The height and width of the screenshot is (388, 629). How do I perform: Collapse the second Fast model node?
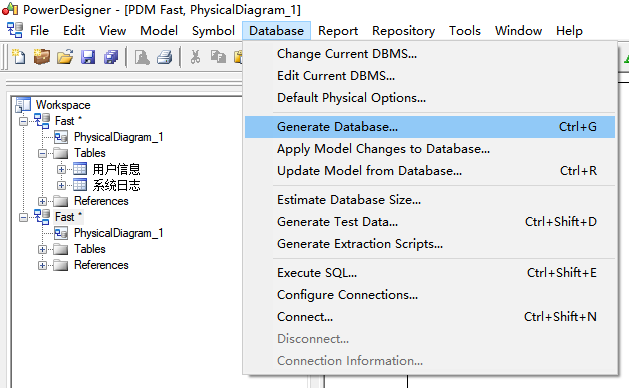(24, 217)
